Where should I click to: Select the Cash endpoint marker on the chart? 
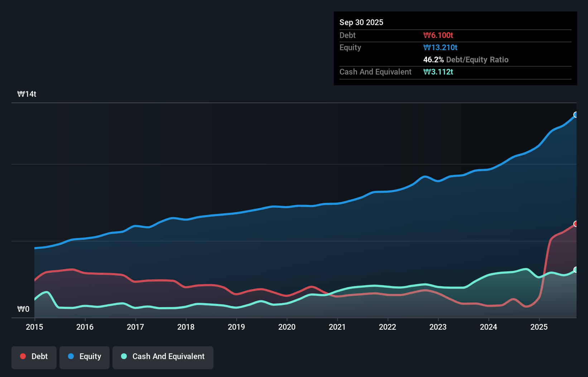tap(575, 269)
